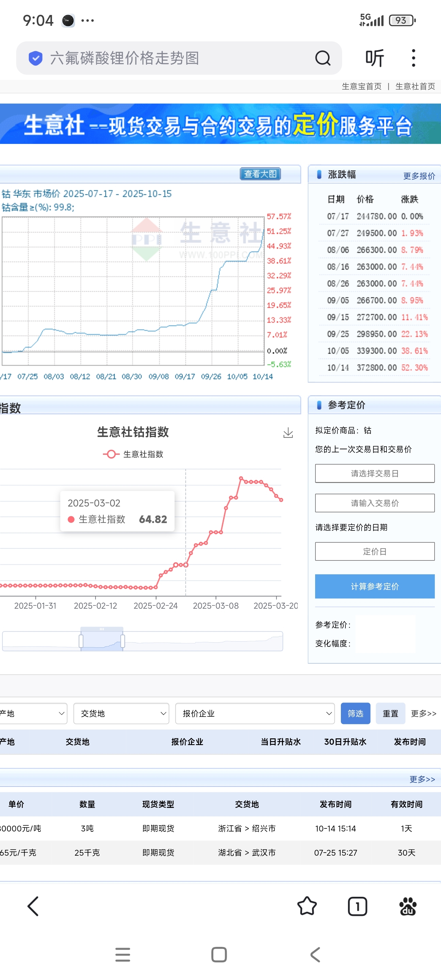The height and width of the screenshot is (980, 441).
Task: Tap Android recent apps menu icon
Action: pos(123,955)
